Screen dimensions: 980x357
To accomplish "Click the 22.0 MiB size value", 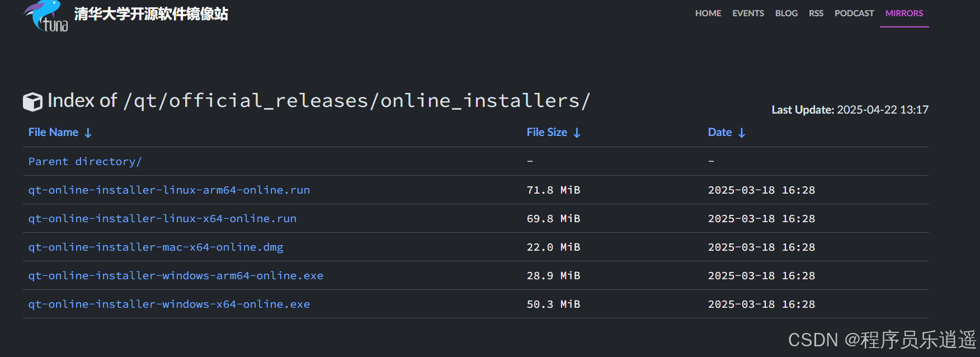I will tap(553, 247).
